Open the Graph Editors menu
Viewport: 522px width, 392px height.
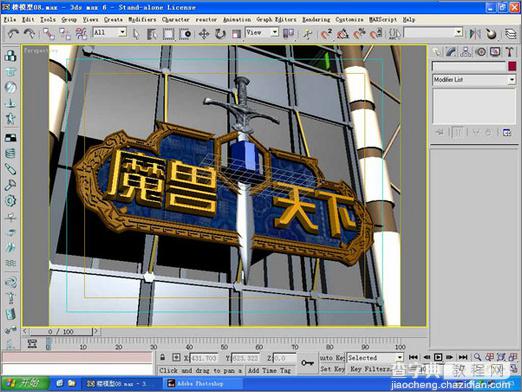[276, 20]
